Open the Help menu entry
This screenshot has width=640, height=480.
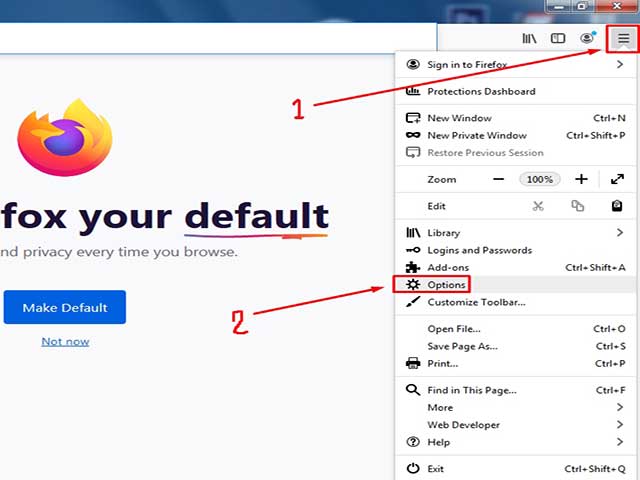pyautogui.click(x=515, y=442)
